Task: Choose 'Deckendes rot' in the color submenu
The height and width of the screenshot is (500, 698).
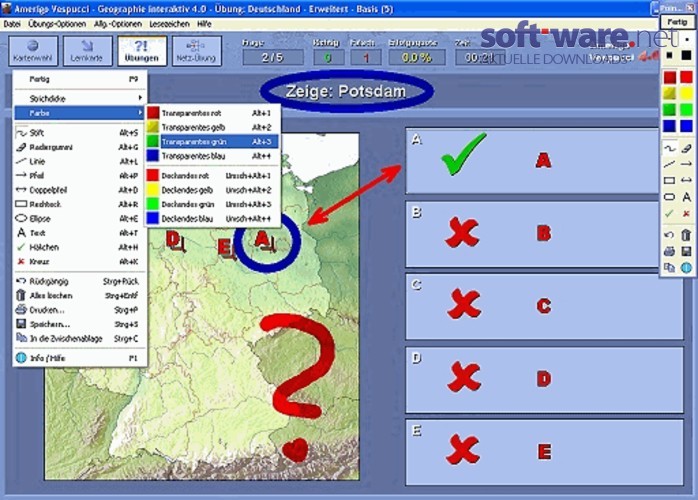Action: click(213, 175)
